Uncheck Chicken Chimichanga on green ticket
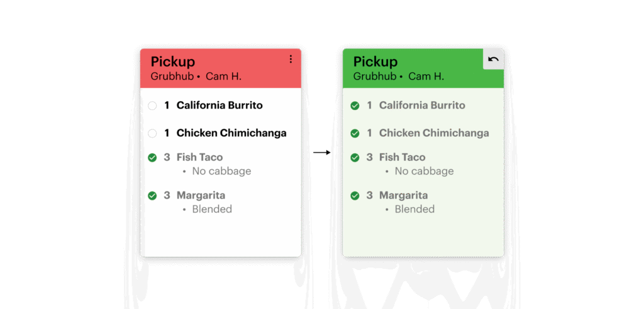This screenshot has height=309, width=644. pyautogui.click(x=355, y=133)
